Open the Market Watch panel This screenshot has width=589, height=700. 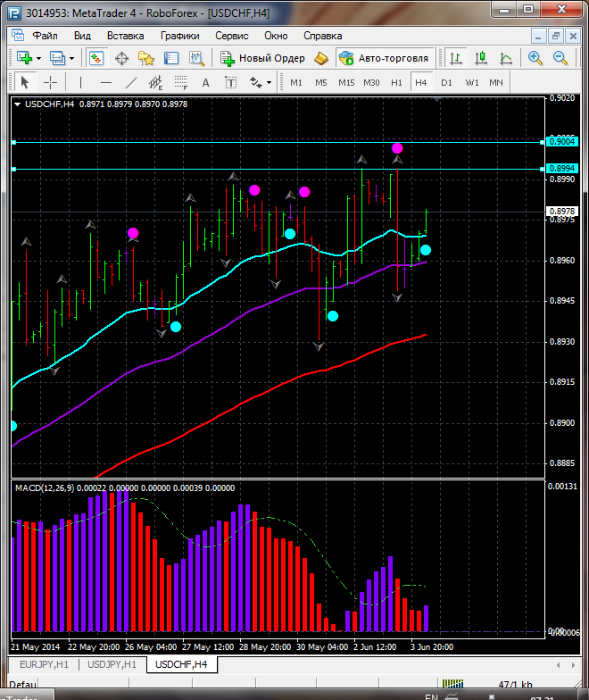coord(95,58)
